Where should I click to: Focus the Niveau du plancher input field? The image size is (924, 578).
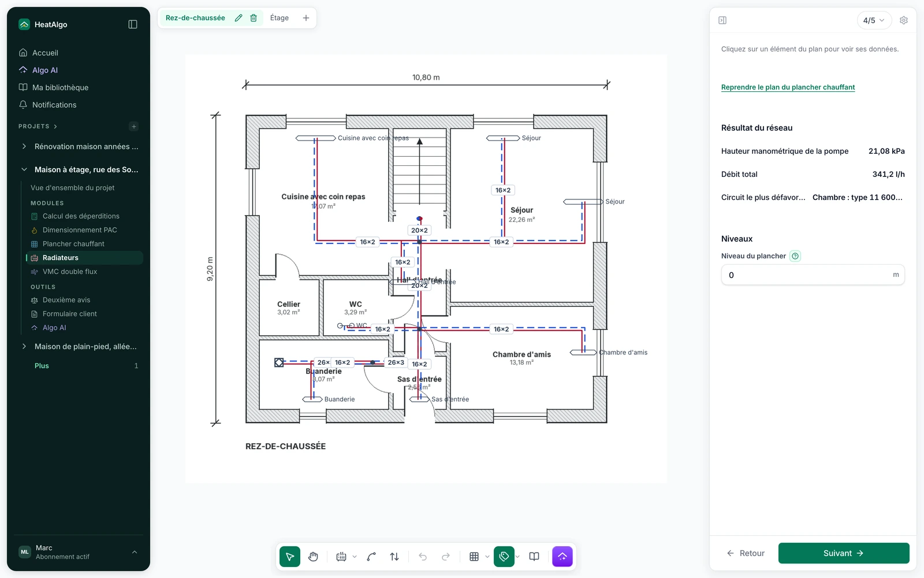(813, 275)
